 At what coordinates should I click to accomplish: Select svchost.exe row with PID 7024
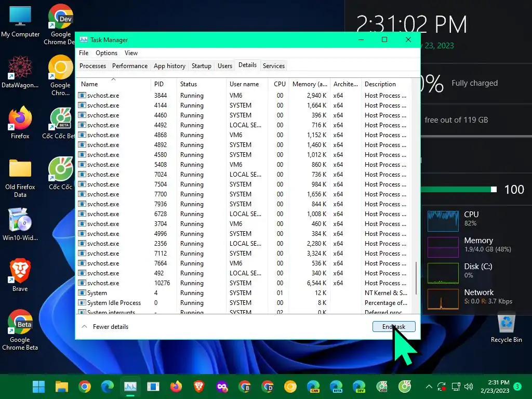(244, 175)
